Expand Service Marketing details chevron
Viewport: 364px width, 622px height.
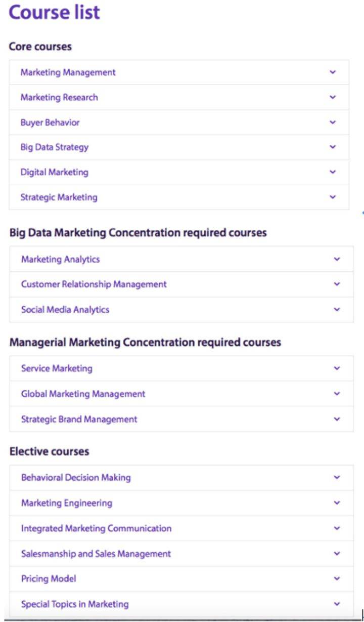click(x=337, y=368)
